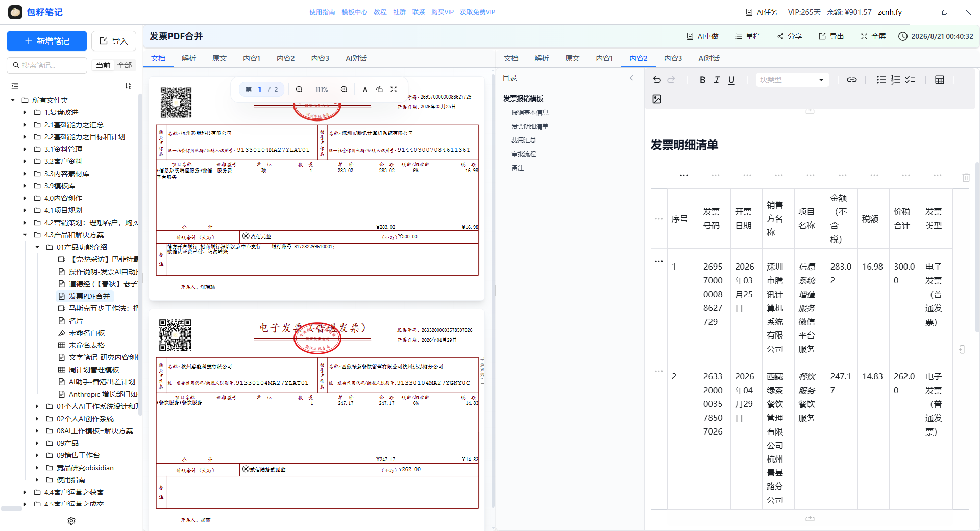This screenshot has width=980, height=531.
Task: Click the user account zcnh.fy
Action: tap(890, 12)
